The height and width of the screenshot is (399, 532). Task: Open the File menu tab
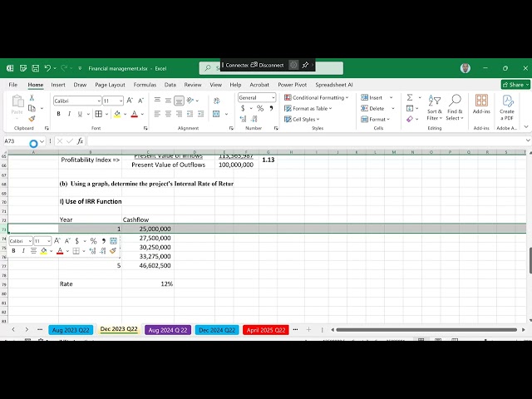(13, 85)
